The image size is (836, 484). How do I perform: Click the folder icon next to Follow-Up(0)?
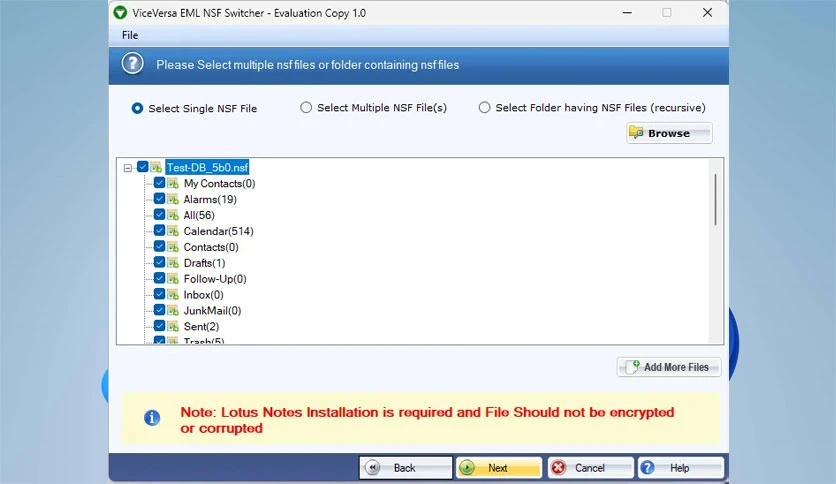(173, 279)
